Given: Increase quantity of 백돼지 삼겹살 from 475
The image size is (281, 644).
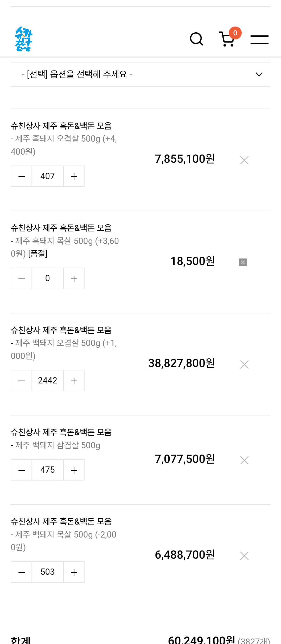Looking at the screenshot, I should (74, 470).
